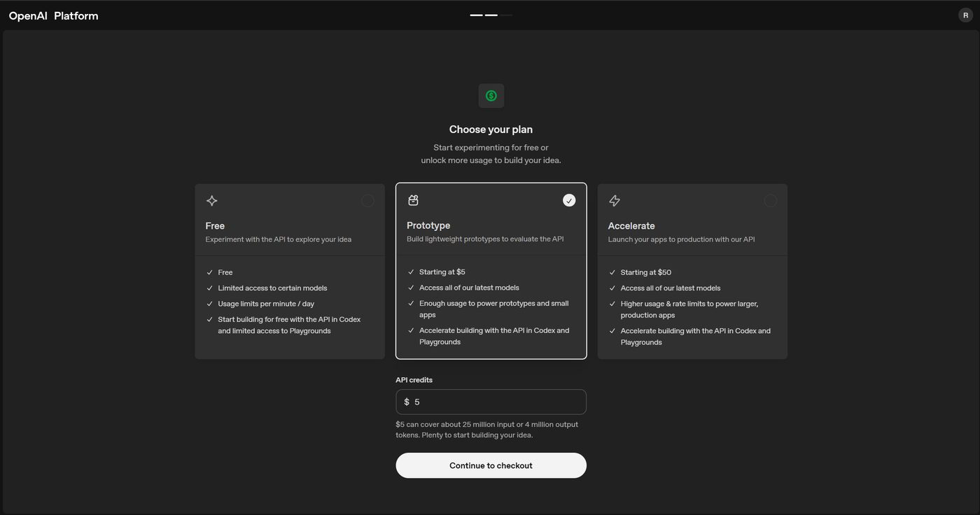Click the "API credits" label

(414, 380)
